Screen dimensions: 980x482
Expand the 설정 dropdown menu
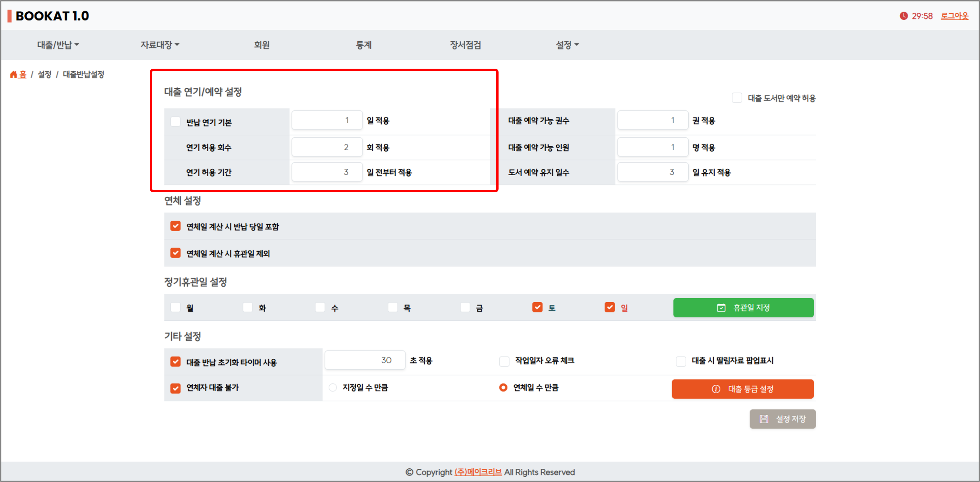point(567,45)
